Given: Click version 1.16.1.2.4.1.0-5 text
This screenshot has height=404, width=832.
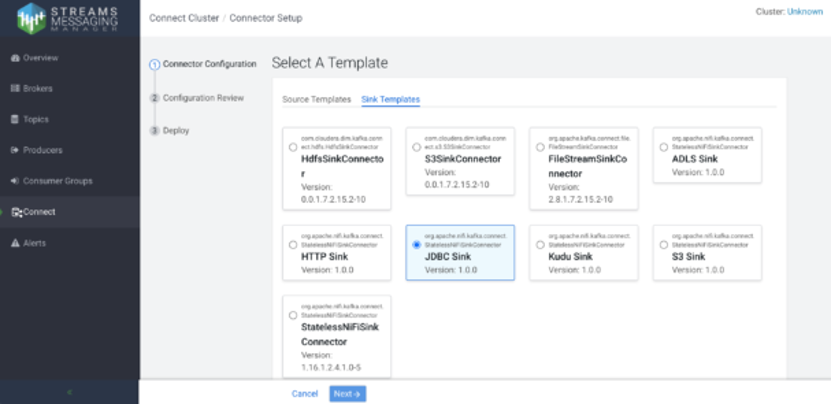Looking at the screenshot, I should click(x=331, y=367).
